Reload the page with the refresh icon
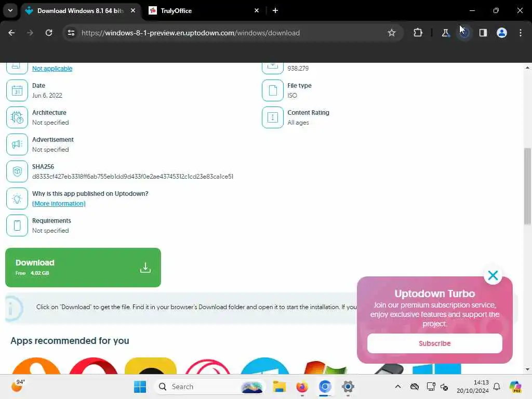Viewport: 532px width, 399px height. pyautogui.click(x=49, y=33)
